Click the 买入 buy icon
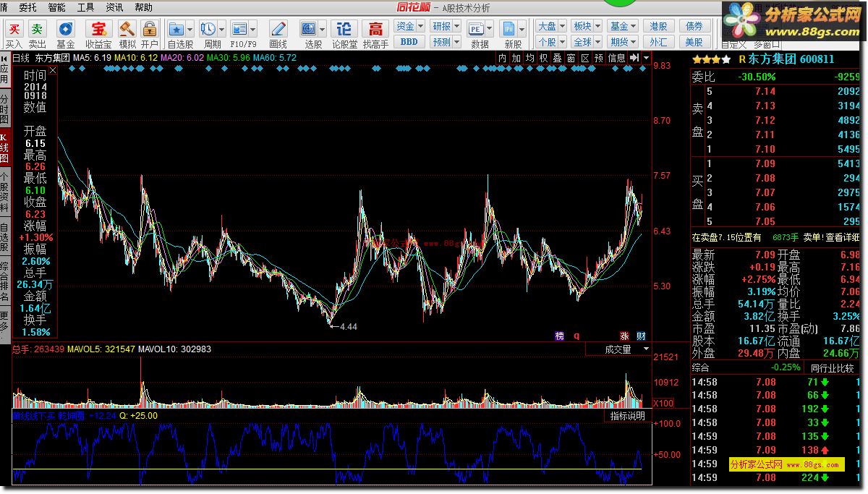The width and height of the screenshot is (868, 494). pos(14,29)
